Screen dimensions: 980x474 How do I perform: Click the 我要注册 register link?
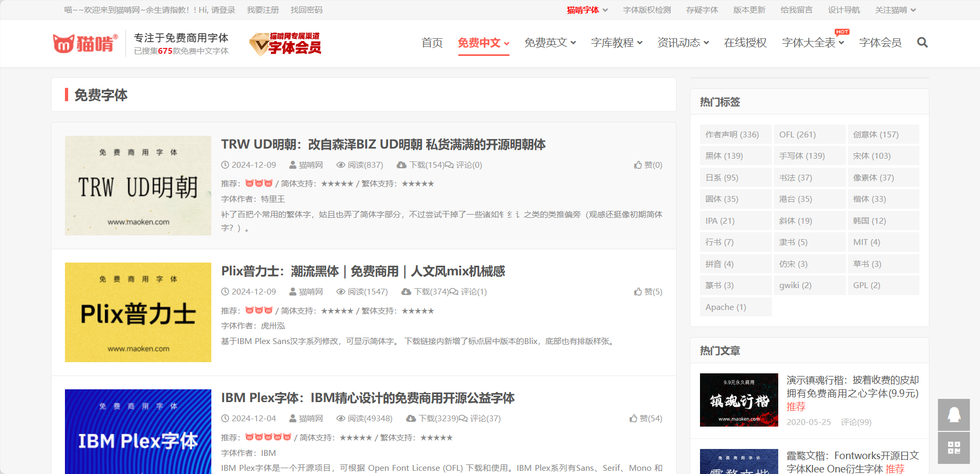[263, 10]
